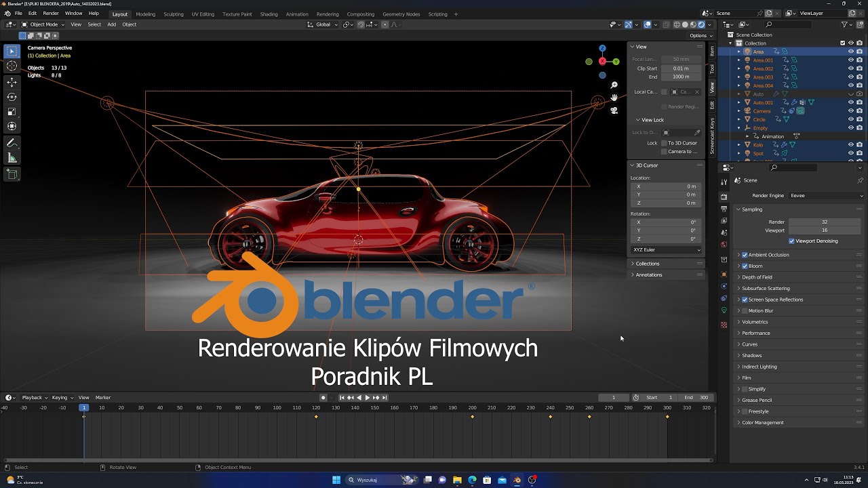Collapse the Sampling panel
868x488 pixels.
coord(751,209)
